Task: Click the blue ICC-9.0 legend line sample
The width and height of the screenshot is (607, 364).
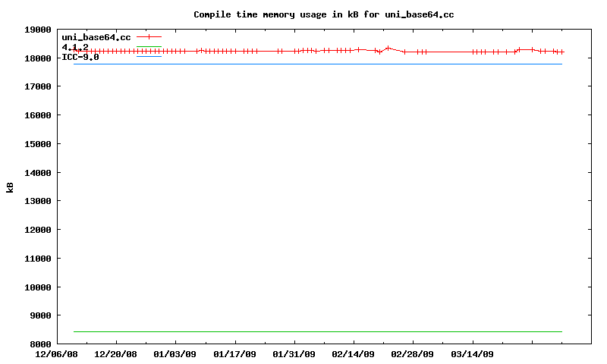Action: click(149, 57)
